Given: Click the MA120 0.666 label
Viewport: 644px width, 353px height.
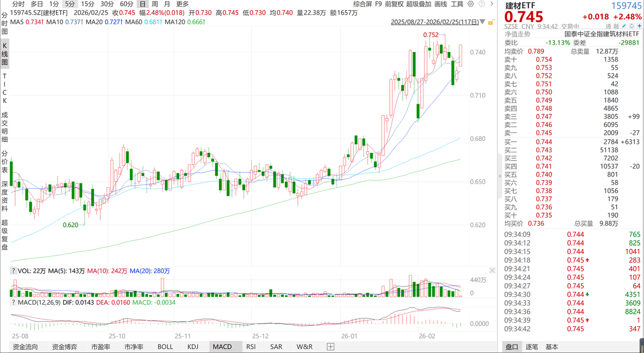Looking at the screenshot, I should tap(185, 22).
